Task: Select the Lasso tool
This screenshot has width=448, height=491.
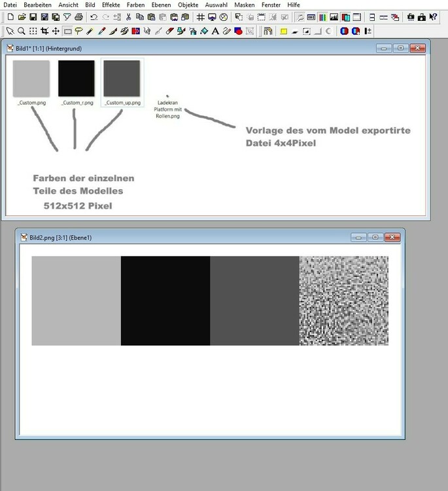Action: click(x=78, y=31)
